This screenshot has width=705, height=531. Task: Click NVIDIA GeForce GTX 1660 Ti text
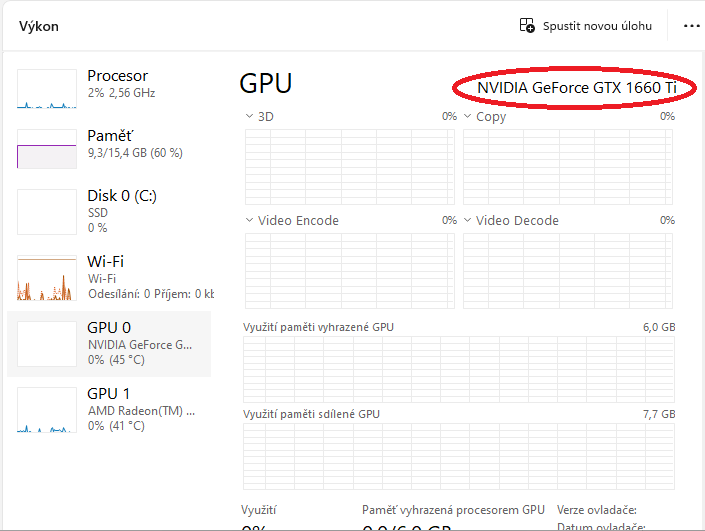pos(577,88)
